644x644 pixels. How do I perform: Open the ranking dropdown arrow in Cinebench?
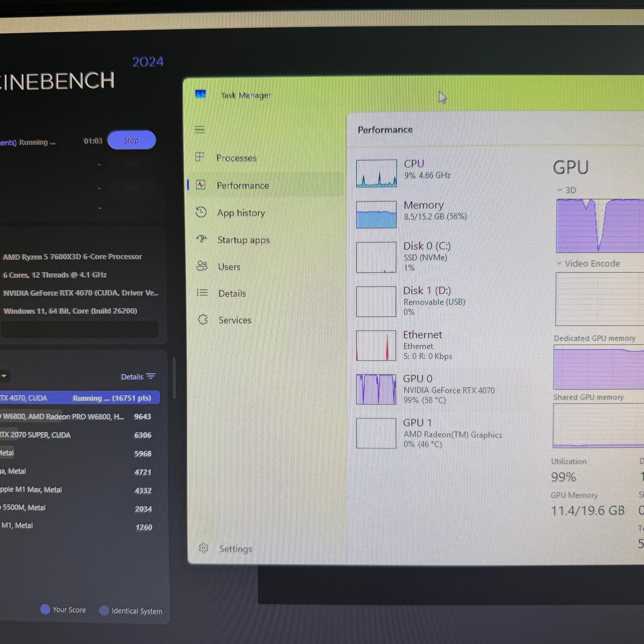coord(4,376)
